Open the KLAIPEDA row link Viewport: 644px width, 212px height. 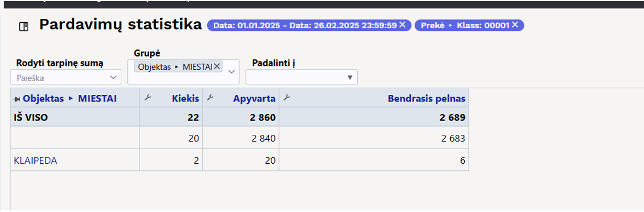(x=35, y=160)
